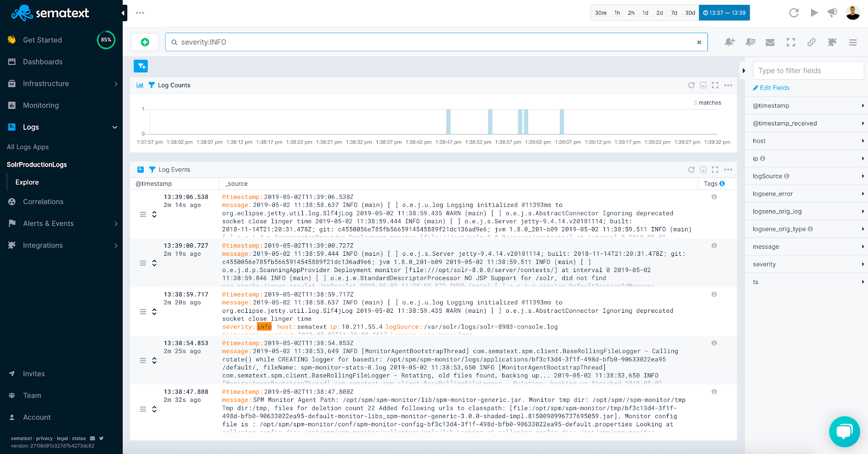Screen dimensions: 868x454
Task: Open the three-dot menu in top bar
Action: (140, 13)
